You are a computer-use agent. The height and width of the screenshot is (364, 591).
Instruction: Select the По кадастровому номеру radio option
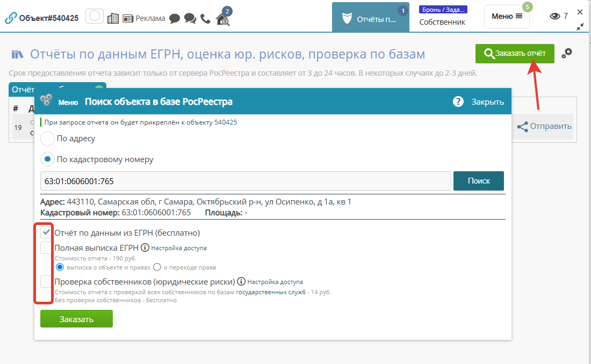pos(48,159)
